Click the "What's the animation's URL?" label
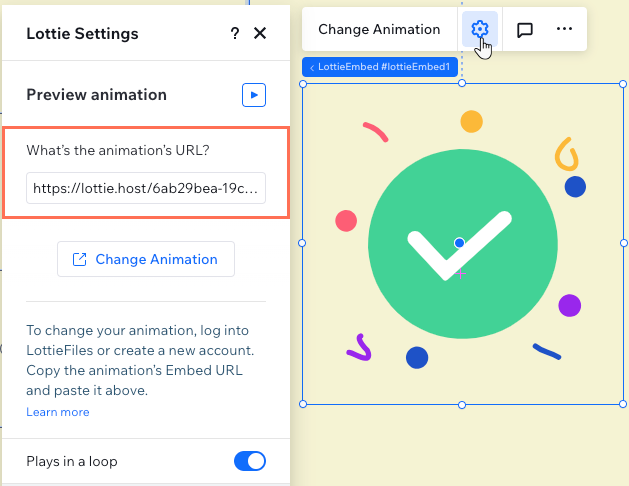The height and width of the screenshot is (486, 629). click(x=118, y=150)
